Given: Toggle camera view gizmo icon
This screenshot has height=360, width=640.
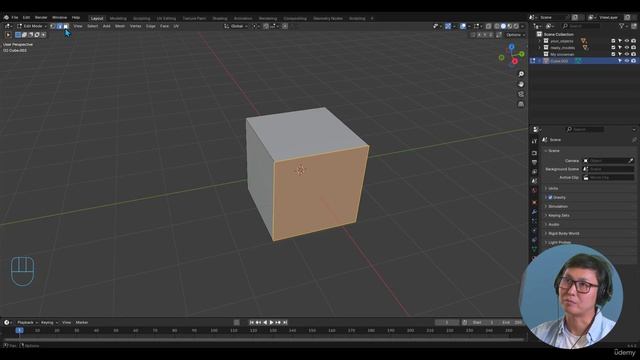Looking at the screenshot, I should pos(521,94).
